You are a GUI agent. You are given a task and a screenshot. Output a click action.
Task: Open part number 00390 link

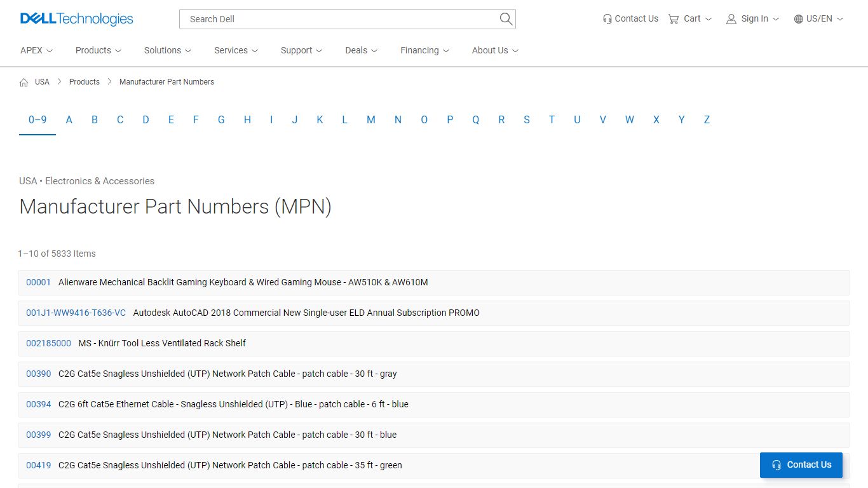(38, 374)
